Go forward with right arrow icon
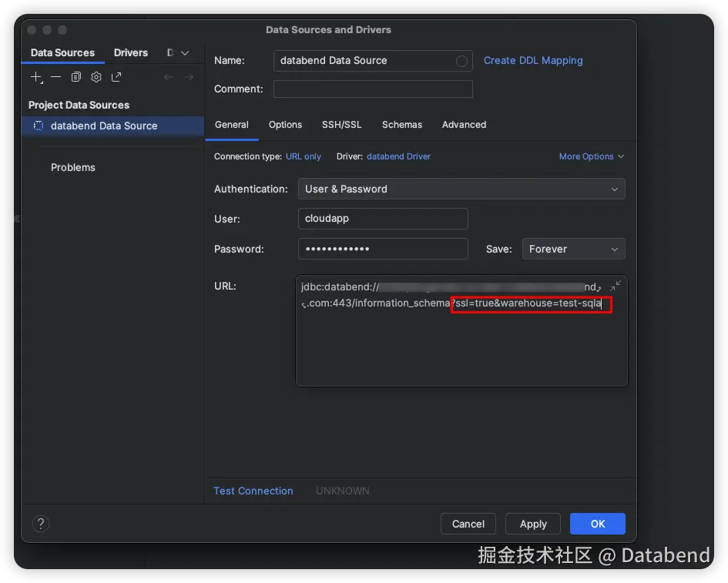Image resolution: width=728 pixels, height=583 pixels. pos(189,77)
